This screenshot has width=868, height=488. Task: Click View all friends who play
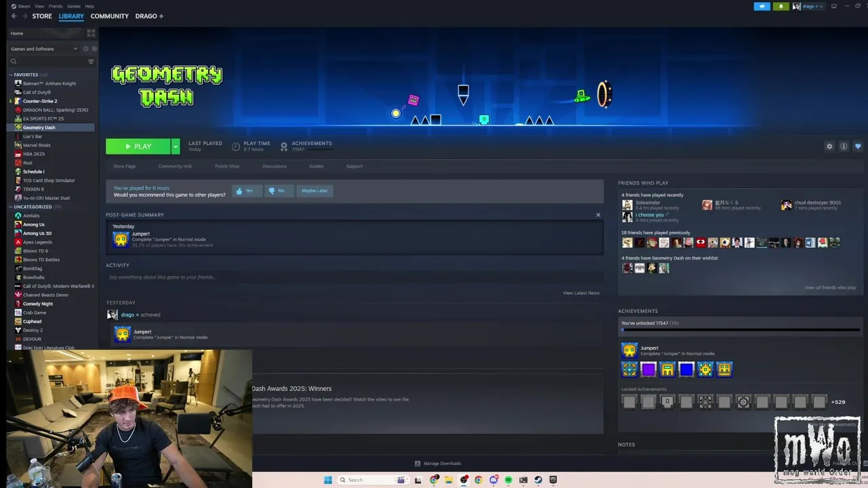(830, 287)
